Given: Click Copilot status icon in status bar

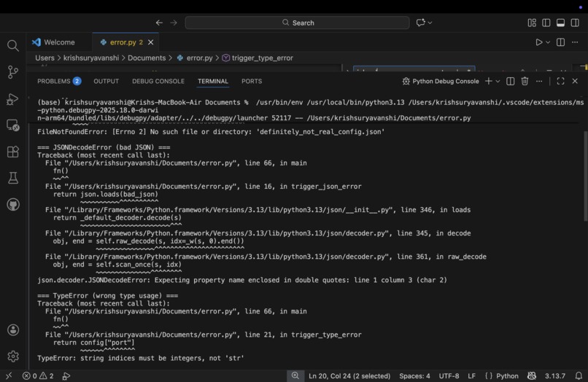Looking at the screenshot, I should 531,375.
